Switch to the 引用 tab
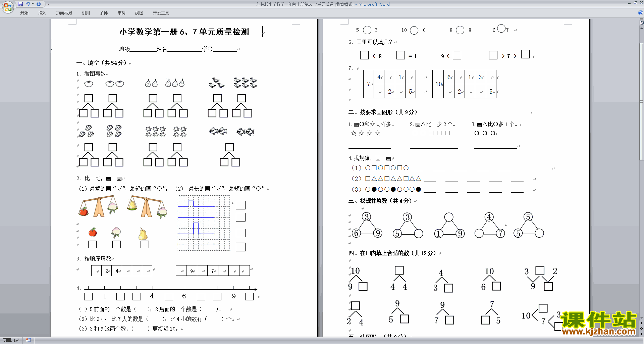Viewport: 644px width, 344px height. tap(86, 13)
